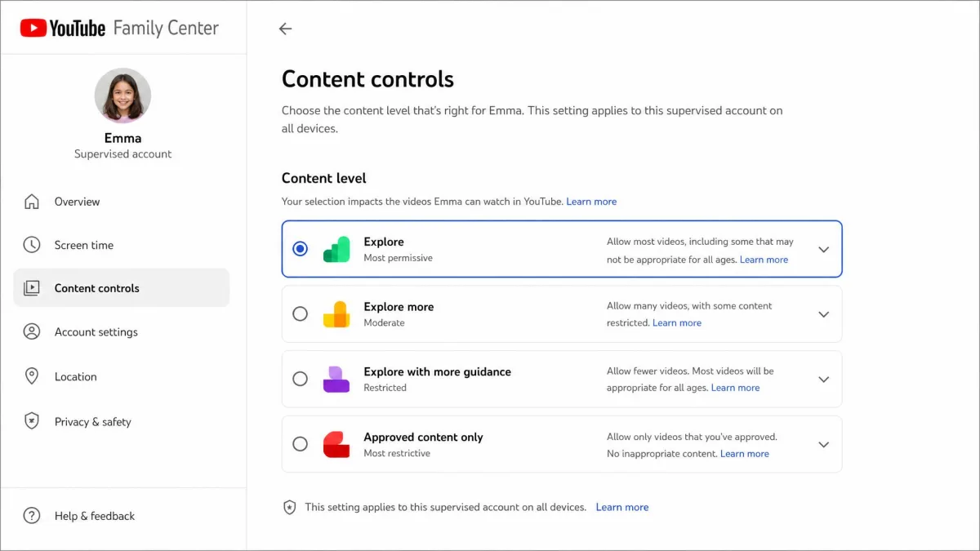Screen dimensions: 980x551
Task: Click the Family Center title text
Action: (x=166, y=29)
